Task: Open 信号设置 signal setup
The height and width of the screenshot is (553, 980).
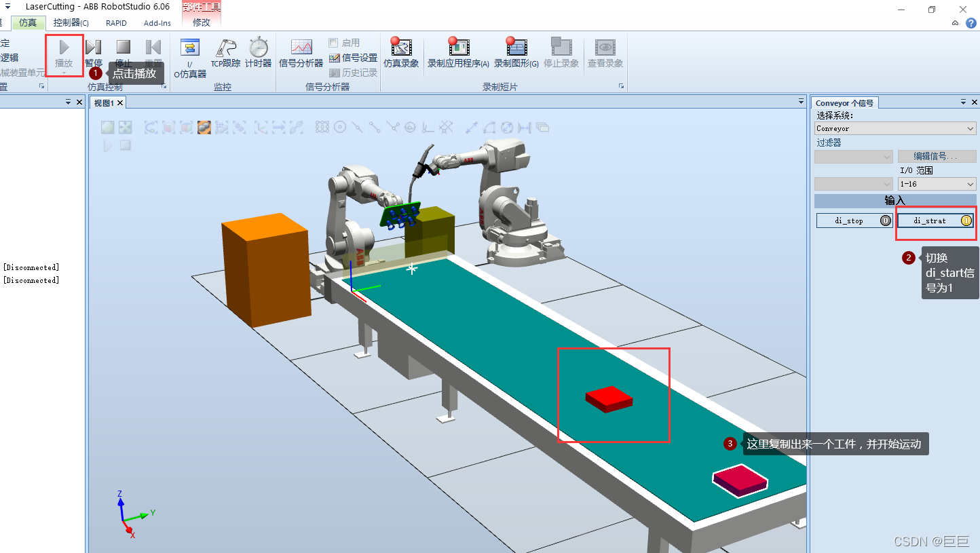Action: click(353, 58)
